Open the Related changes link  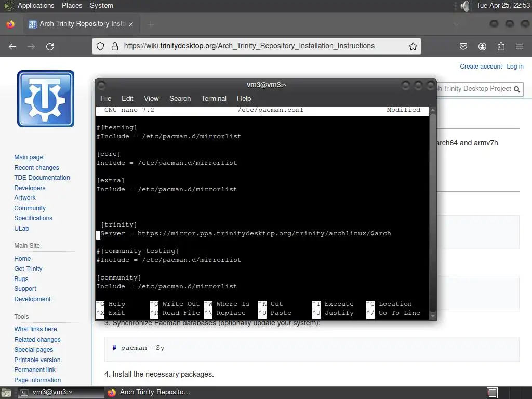[37, 340]
